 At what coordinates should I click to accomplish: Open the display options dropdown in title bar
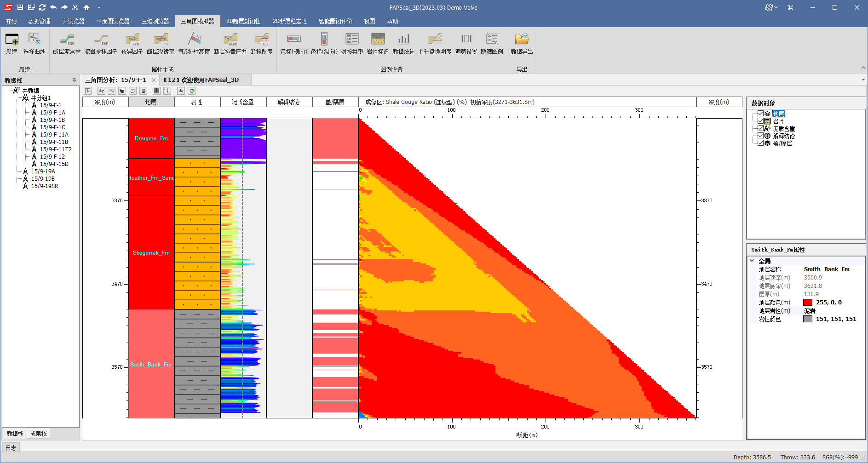771,7
